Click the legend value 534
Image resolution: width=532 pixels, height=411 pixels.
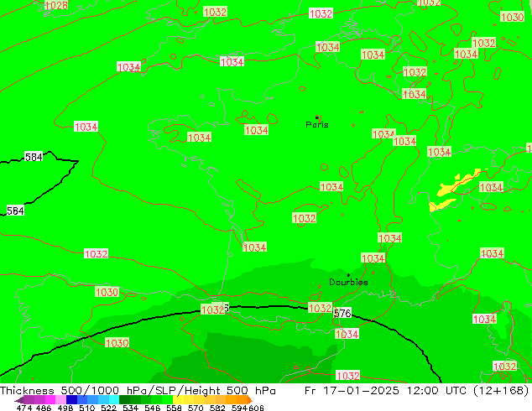pos(130,408)
